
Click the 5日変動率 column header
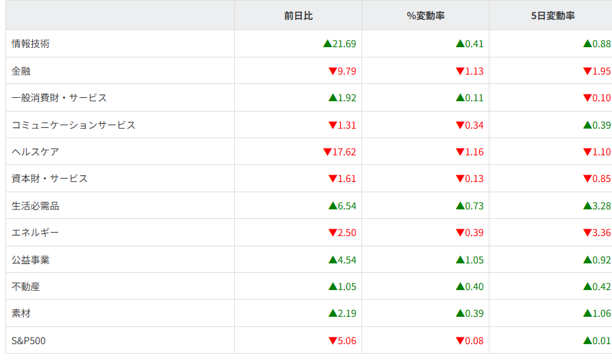[x=552, y=15]
